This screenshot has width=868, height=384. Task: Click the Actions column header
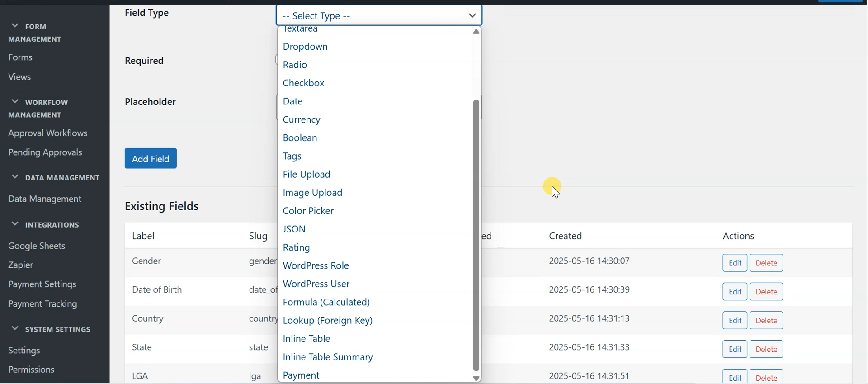click(x=739, y=236)
